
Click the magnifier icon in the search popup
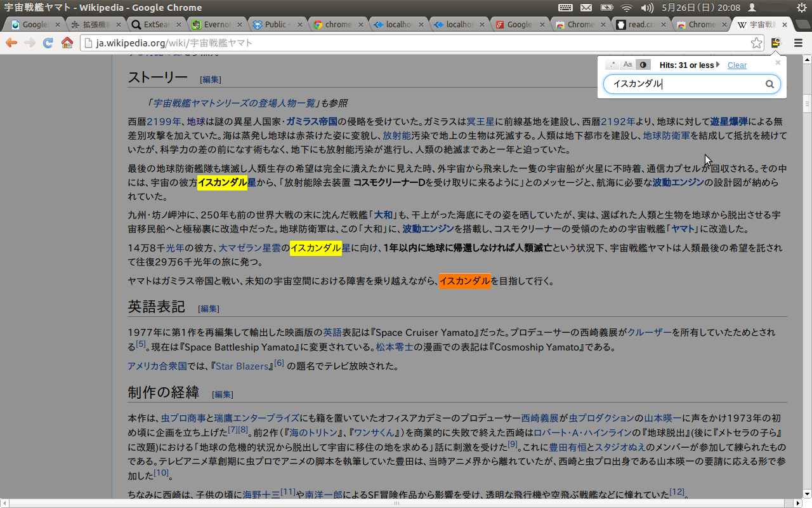pos(769,83)
